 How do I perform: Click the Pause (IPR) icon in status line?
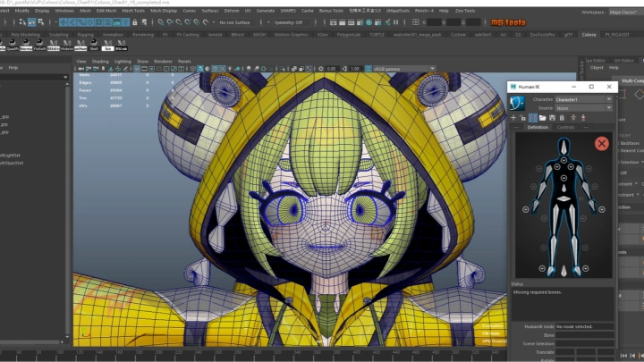click(396, 22)
